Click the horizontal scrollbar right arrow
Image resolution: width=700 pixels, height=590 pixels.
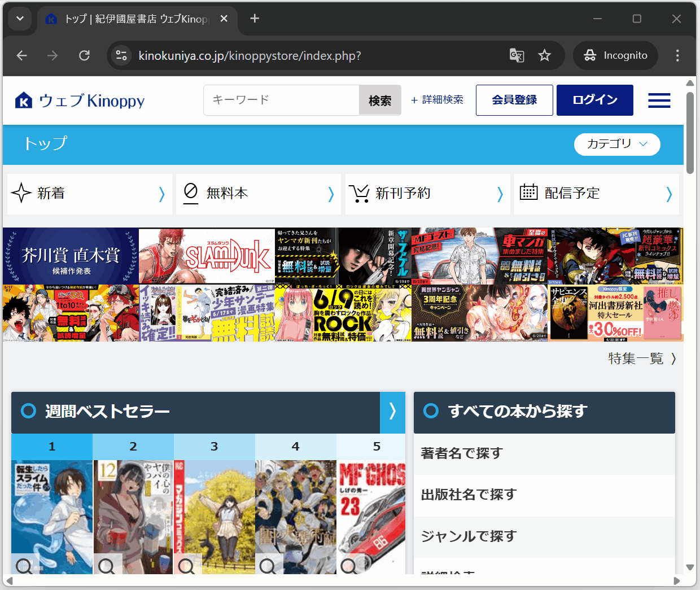677,580
